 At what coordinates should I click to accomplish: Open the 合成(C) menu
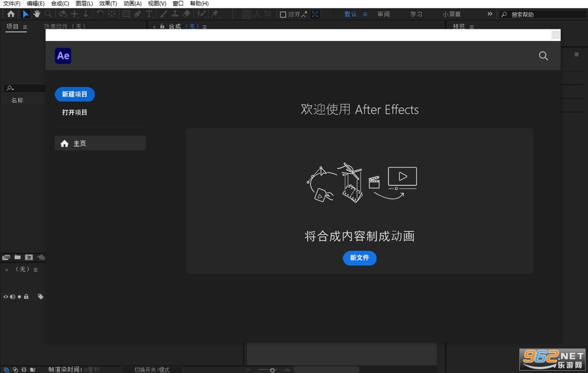[x=60, y=3]
